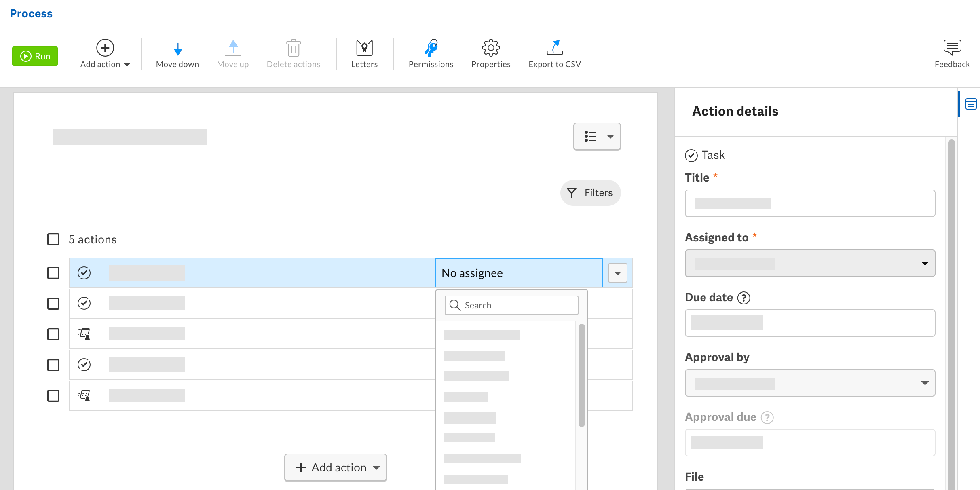980x490 pixels.
Task: Open the Letters tool
Action: [364, 49]
